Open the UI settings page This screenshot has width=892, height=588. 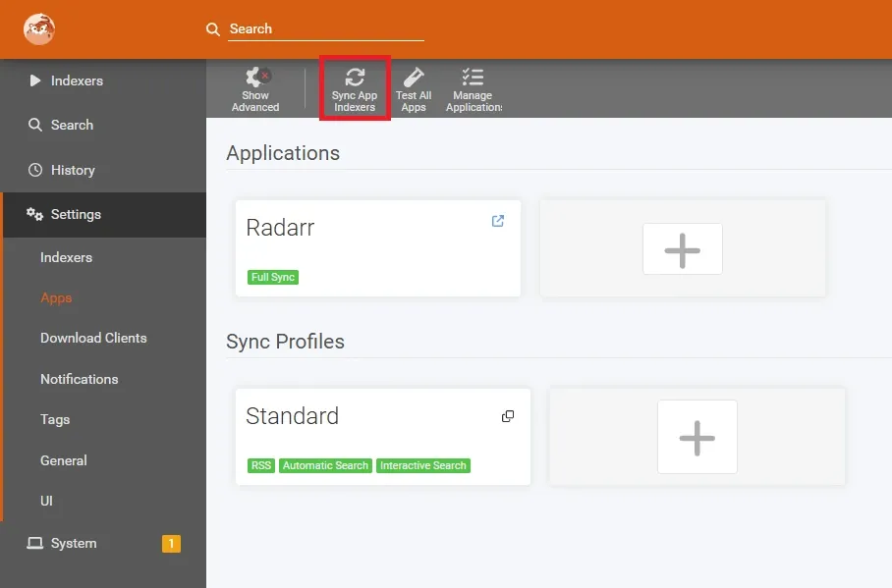(46, 501)
